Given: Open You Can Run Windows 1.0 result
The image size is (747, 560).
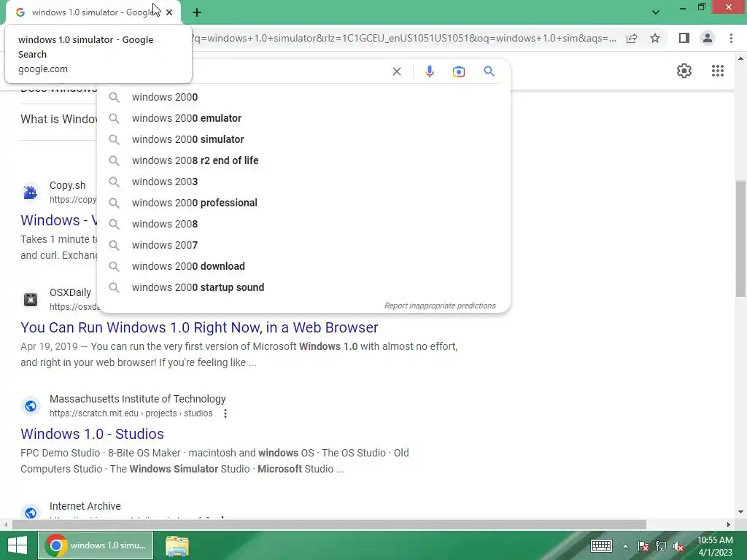Looking at the screenshot, I should pos(199,327).
